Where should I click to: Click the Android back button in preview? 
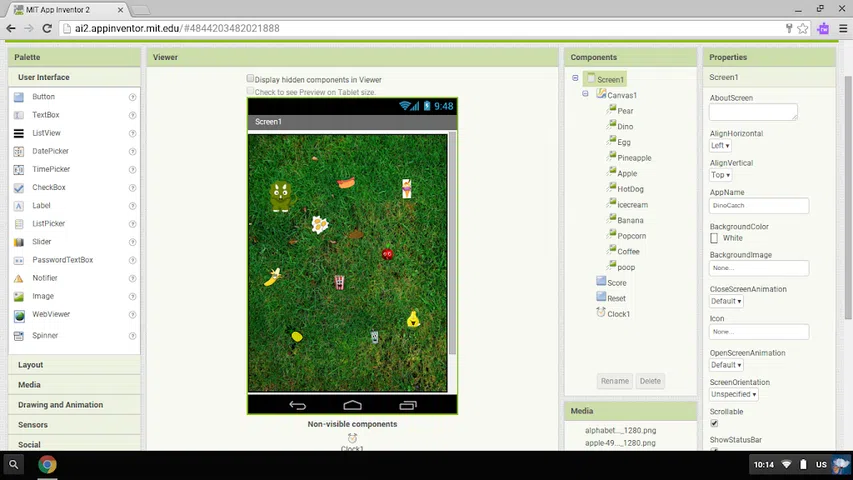[x=297, y=405]
